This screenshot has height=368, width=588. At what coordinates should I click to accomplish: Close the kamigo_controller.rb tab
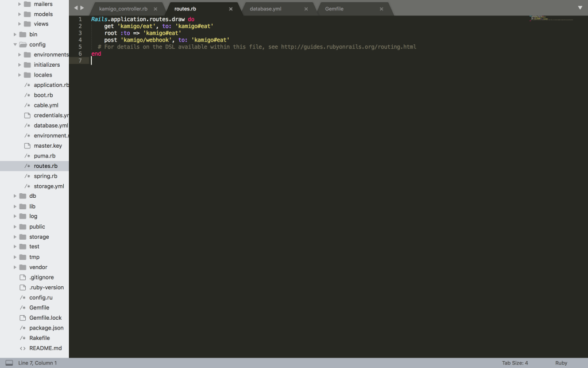tap(155, 9)
